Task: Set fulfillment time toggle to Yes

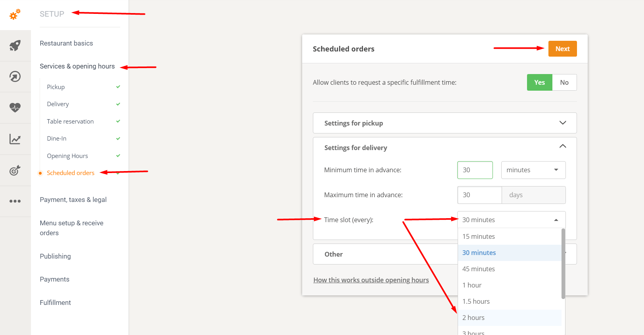Action: click(539, 82)
